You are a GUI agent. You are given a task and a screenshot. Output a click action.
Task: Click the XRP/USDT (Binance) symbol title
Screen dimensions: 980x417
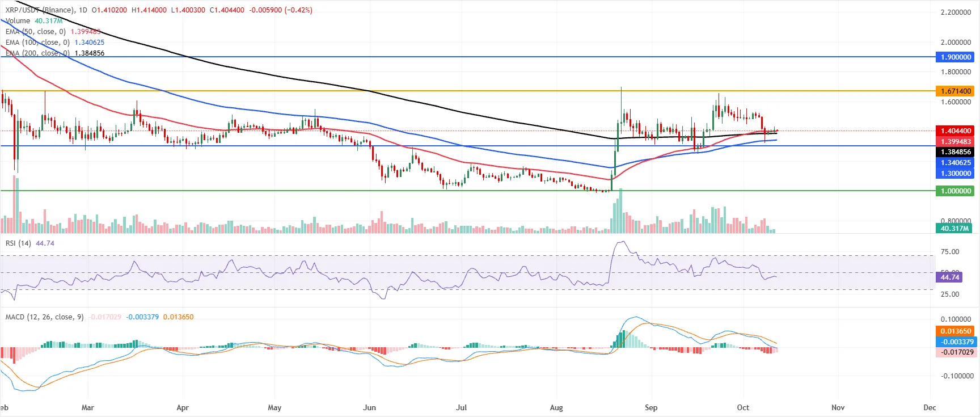point(40,10)
